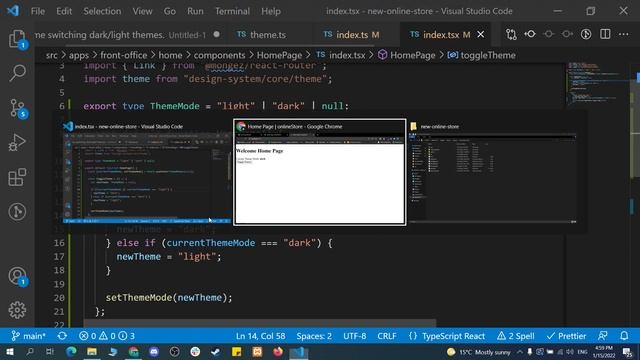The width and height of the screenshot is (640, 360).
Task: Open the Go menu
Action: point(170,11)
